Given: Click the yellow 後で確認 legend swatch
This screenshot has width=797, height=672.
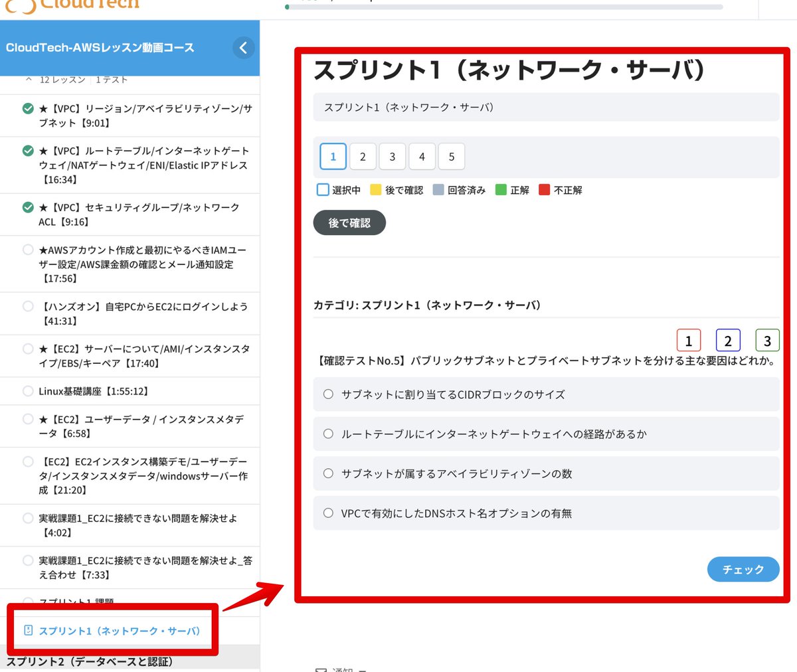Looking at the screenshot, I should [376, 190].
